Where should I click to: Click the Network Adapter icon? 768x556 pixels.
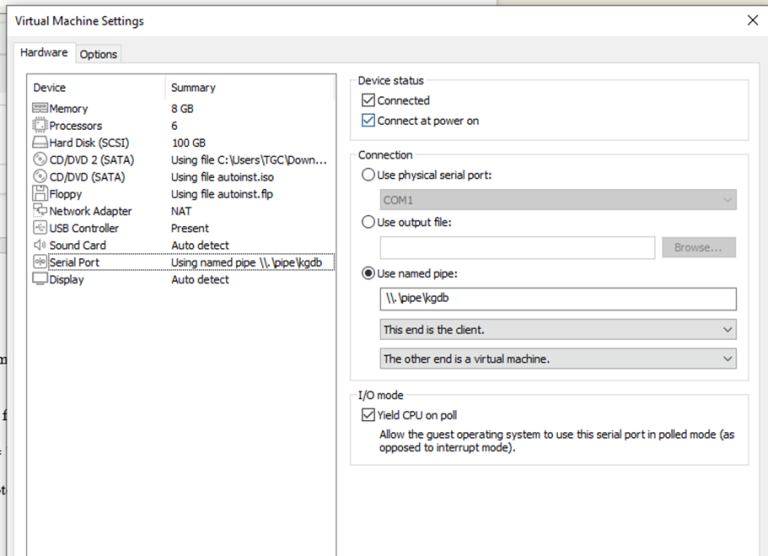pyautogui.click(x=40, y=211)
